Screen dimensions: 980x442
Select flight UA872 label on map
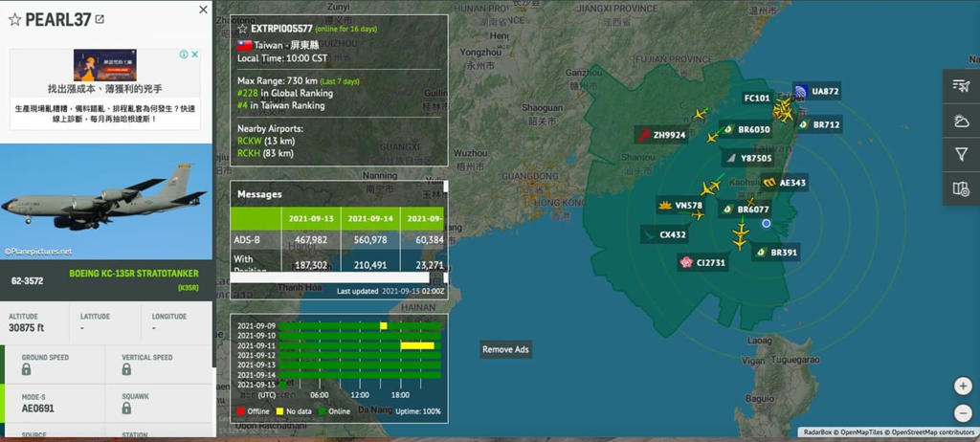pos(816,91)
